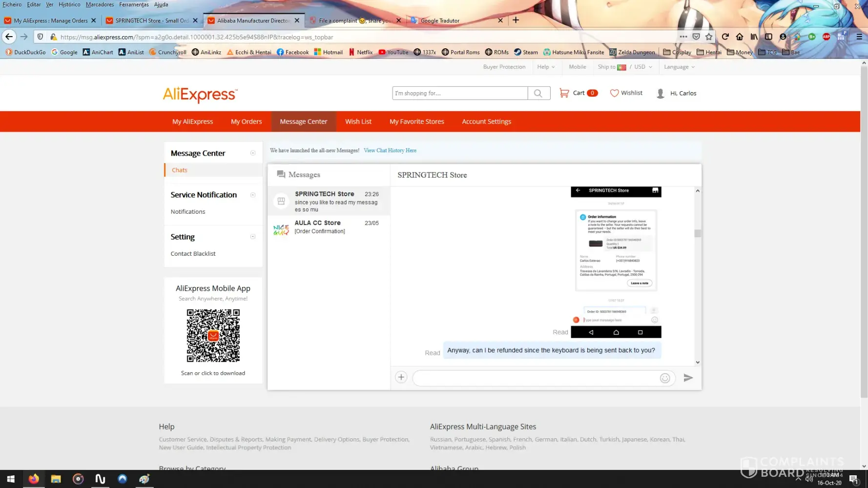This screenshot has width=868, height=488.
Task: Open Account Settings nav item
Action: (487, 122)
